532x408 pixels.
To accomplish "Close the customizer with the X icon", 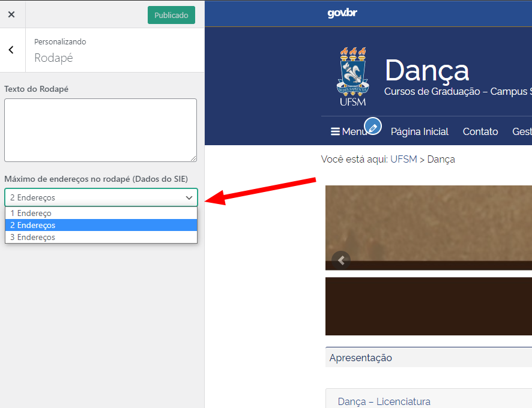I will pos(11,14).
